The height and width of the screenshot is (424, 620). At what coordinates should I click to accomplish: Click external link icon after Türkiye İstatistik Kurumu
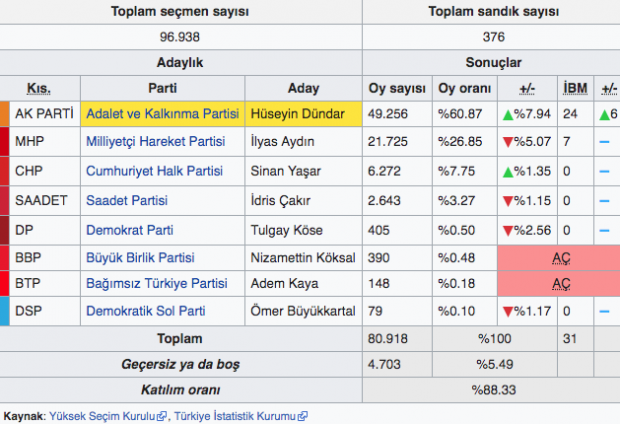pos(302,415)
